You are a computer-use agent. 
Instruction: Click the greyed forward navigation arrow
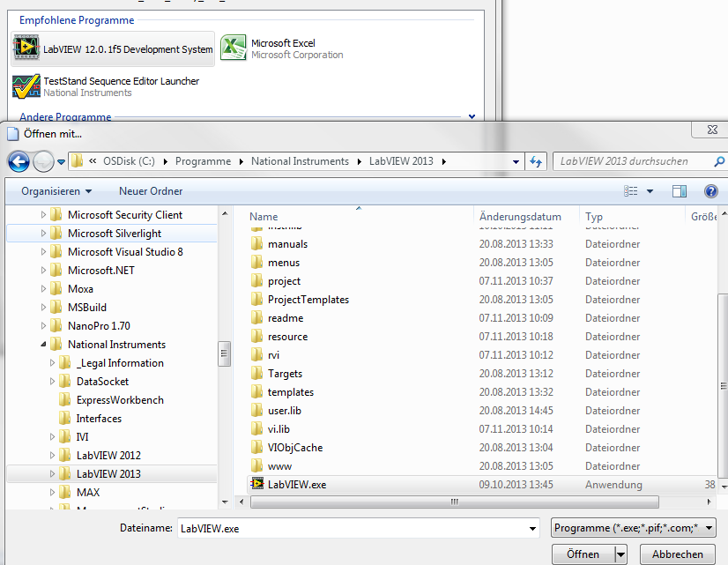[x=44, y=162]
